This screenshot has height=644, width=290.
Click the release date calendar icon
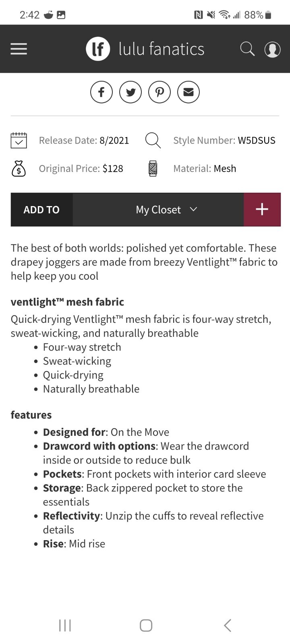[19, 140]
